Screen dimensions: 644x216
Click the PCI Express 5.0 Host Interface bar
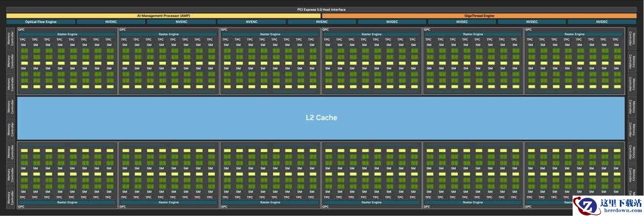coord(321,10)
